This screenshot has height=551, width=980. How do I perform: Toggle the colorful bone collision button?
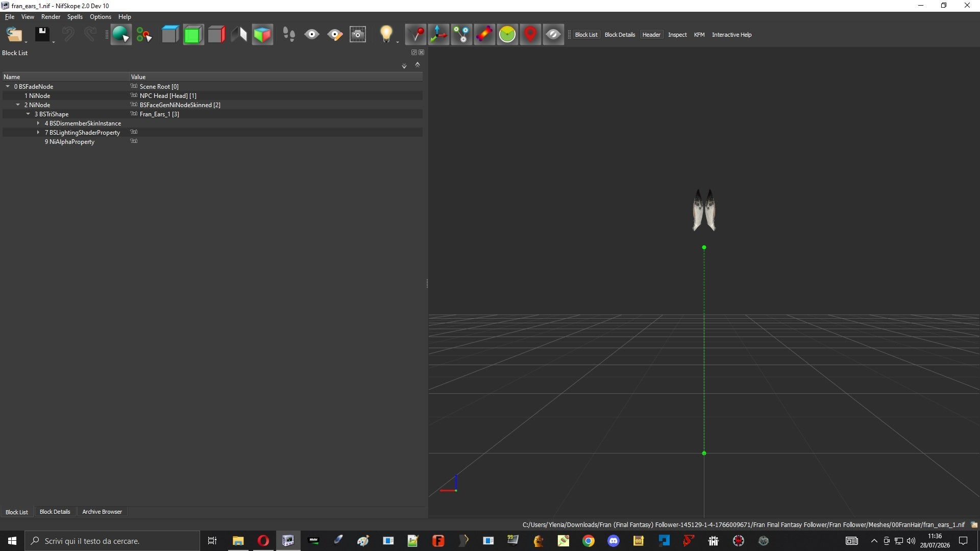pyautogui.click(x=484, y=35)
